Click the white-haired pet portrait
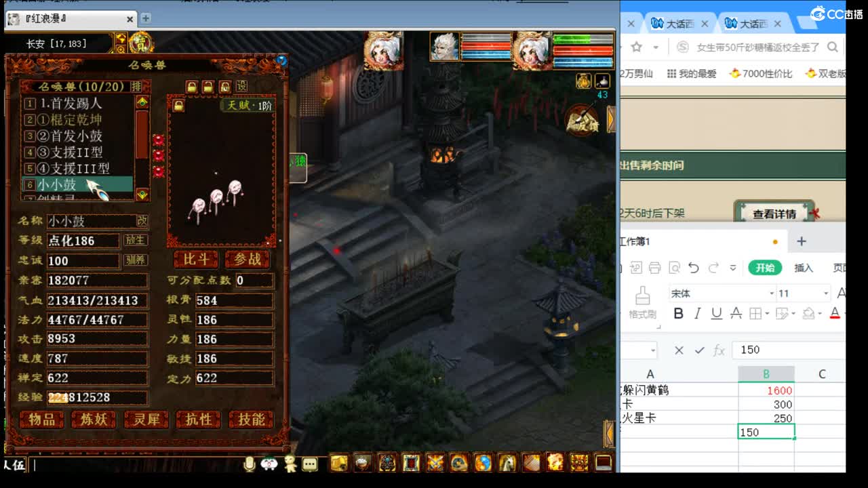This screenshot has width=868, height=488. click(445, 46)
